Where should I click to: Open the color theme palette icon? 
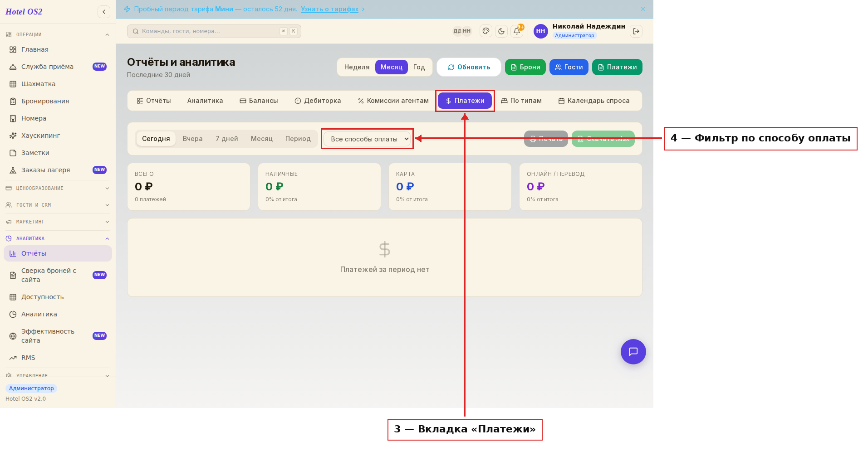pyautogui.click(x=486, y=31)
